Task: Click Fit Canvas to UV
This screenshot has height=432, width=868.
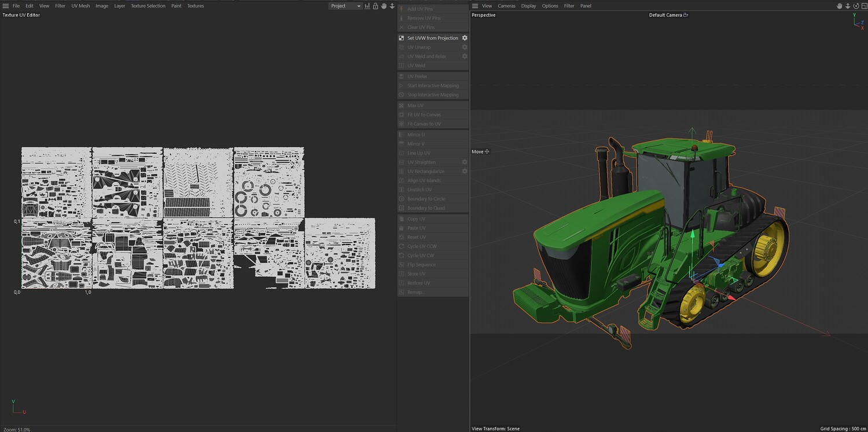Action: pyautogui.click(x=433, y=124)
